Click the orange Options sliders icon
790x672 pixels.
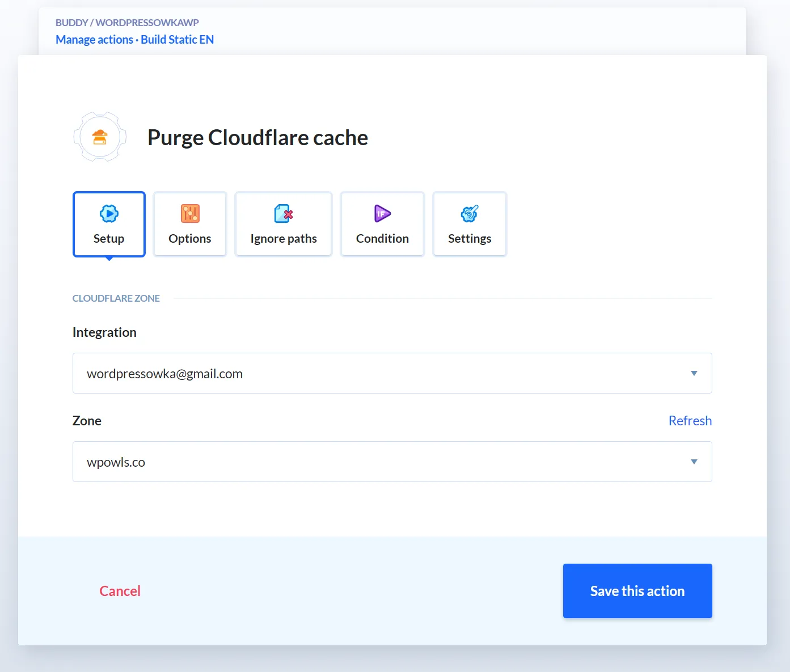click(x=190, y=214)
